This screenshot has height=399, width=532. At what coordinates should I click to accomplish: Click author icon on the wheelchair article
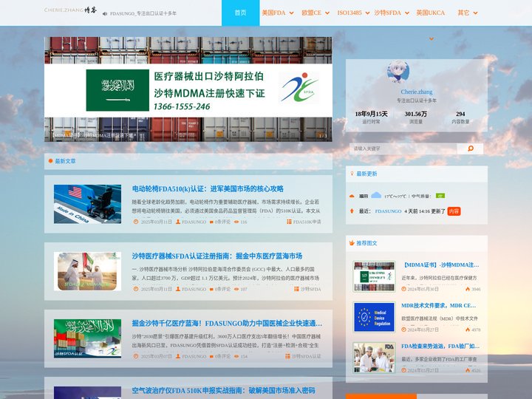pos(178,222)
